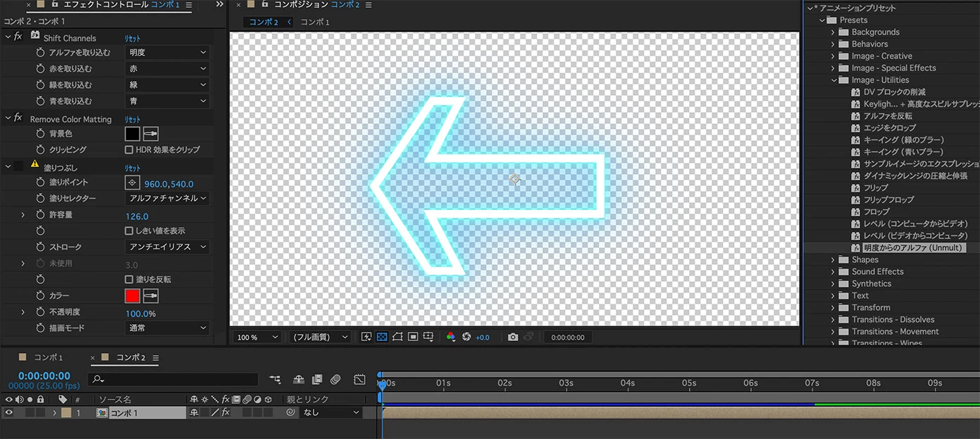The width and height of the screenshot is (980, 439).
Task: Open アルファを取り込む dropdown showing 明度
Action: point(168,53)
